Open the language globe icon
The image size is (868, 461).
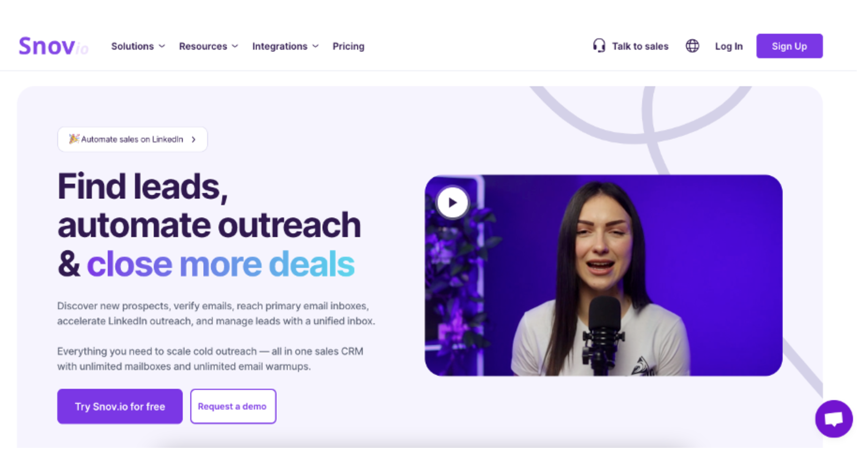pos(692,46)
